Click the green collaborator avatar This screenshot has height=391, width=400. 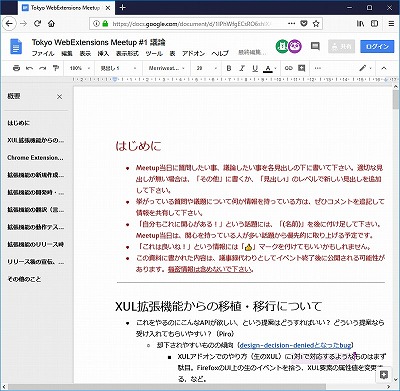coord(282,46)
